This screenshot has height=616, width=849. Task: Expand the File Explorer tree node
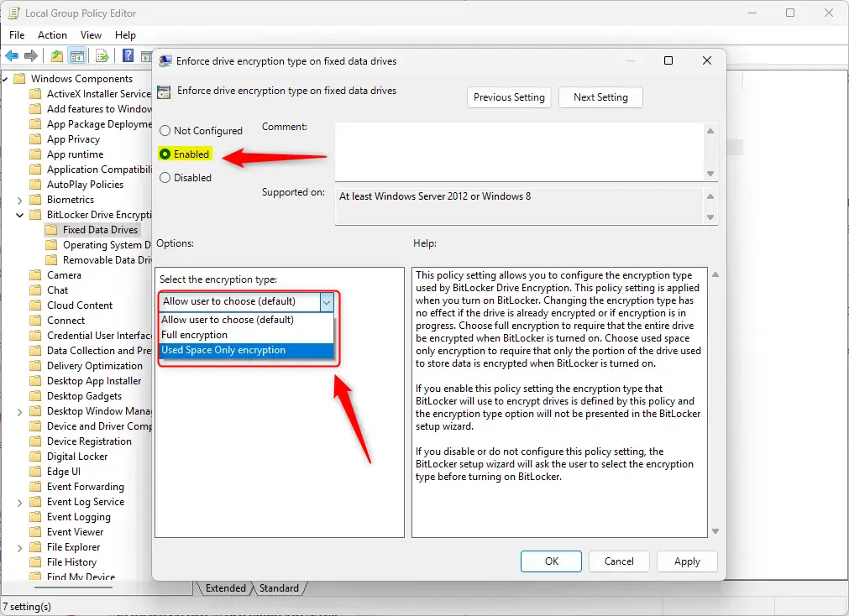pyautogui.click(x=19, y=548)
